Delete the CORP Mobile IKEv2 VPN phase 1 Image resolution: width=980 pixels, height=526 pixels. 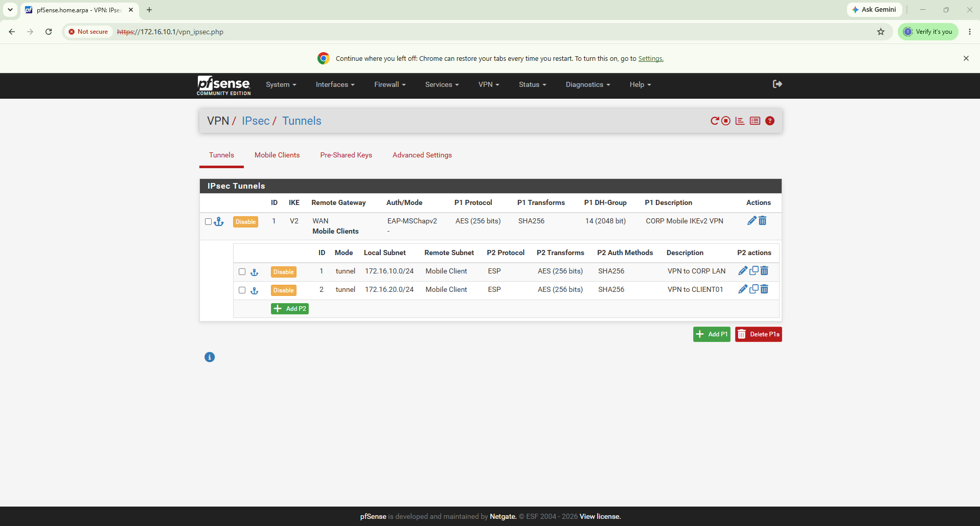pos(762,221)
